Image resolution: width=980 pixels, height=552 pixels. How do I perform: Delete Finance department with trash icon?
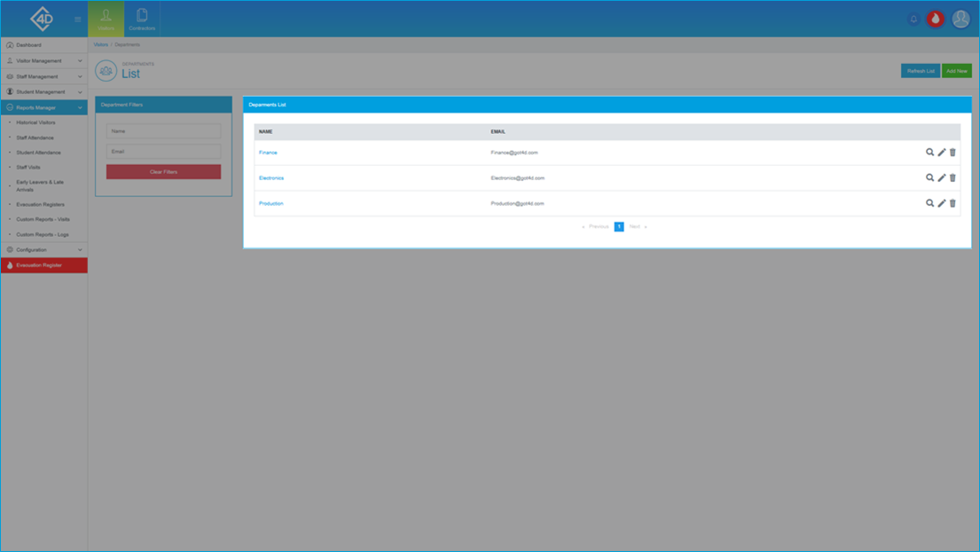[953, 152]
